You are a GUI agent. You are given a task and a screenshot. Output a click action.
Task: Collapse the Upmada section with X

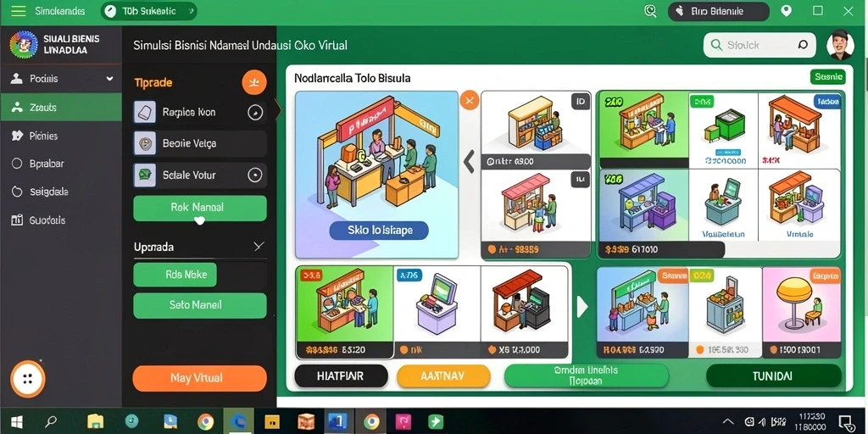tap(259, 247)
